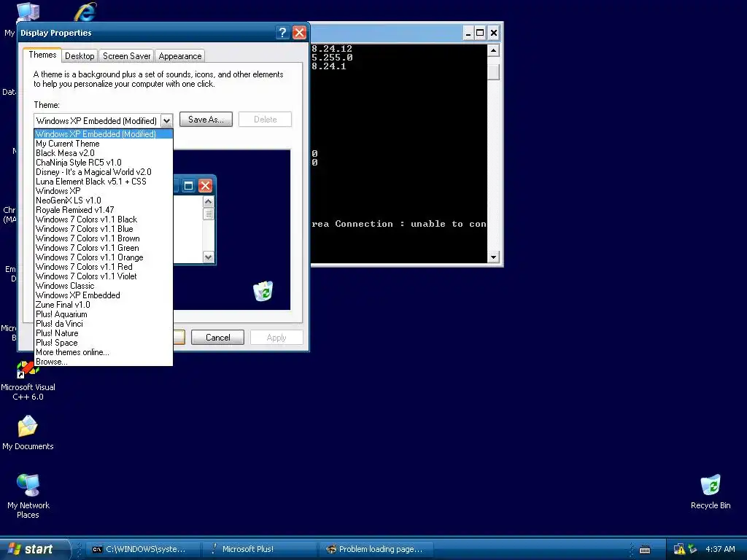Image resolution: width=747 pixels, height=560 pixels.
Task: Click the Save As... button
Action: [x=206, y=120]
